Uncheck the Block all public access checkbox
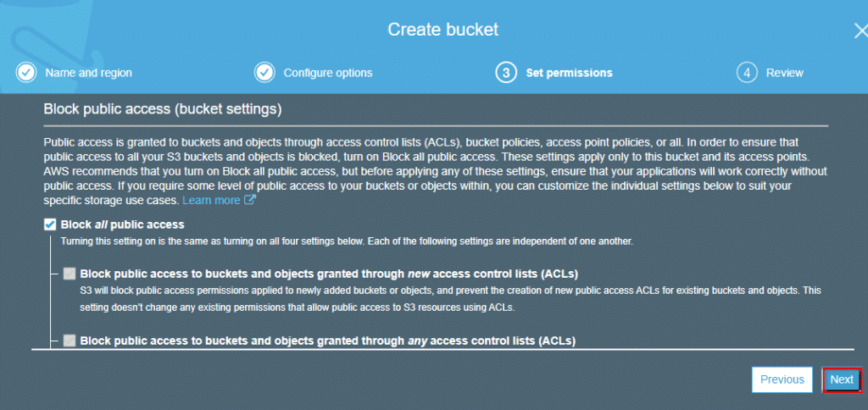Screen dimensions: 868x410 pyautogui.click(x=50, y=224)
